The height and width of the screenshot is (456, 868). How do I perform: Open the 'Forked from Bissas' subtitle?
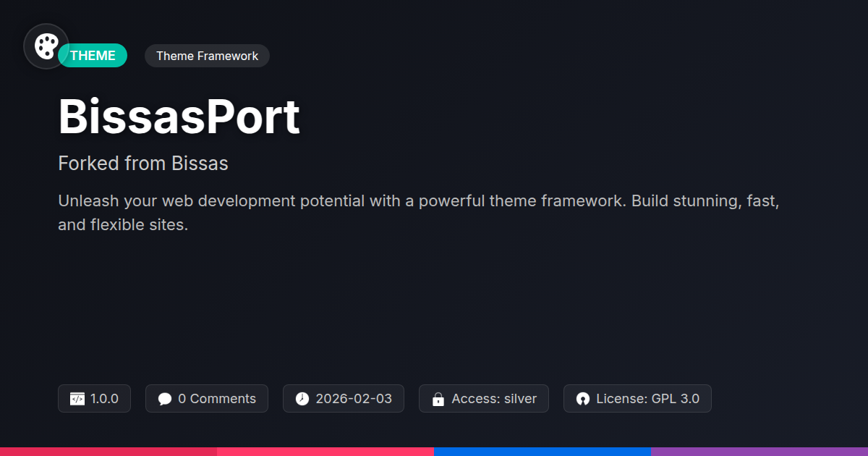143,164
